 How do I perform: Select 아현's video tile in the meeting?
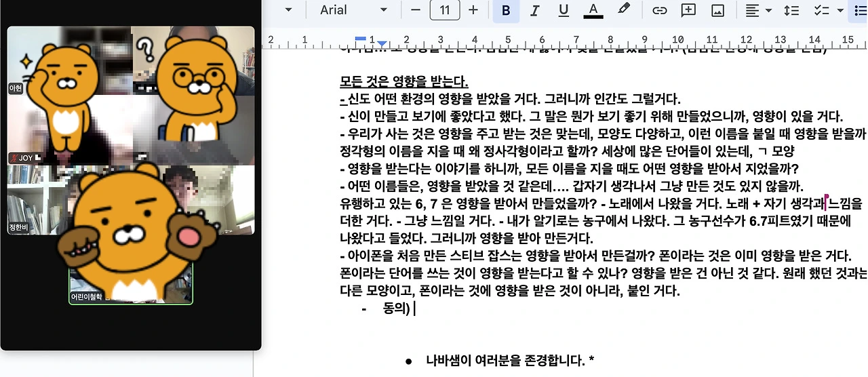[69, 60]
